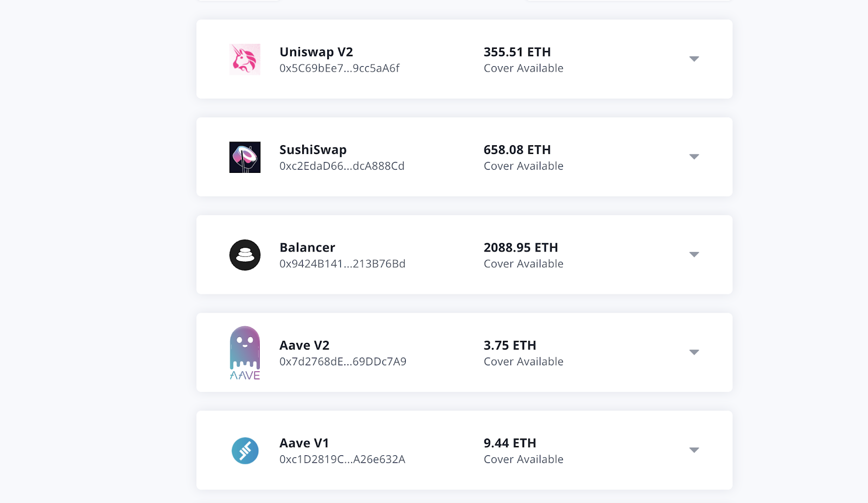
Task: Click address 0x7d2768dE...69DDc7A9
Action: click(343, 362)
